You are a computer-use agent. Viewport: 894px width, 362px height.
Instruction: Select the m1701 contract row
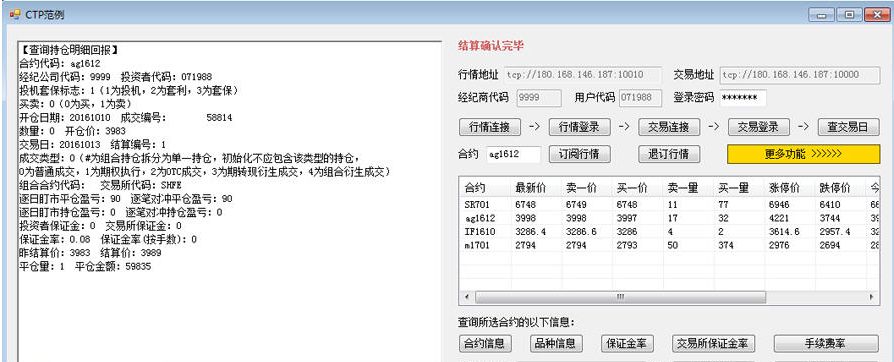[669, 245]
